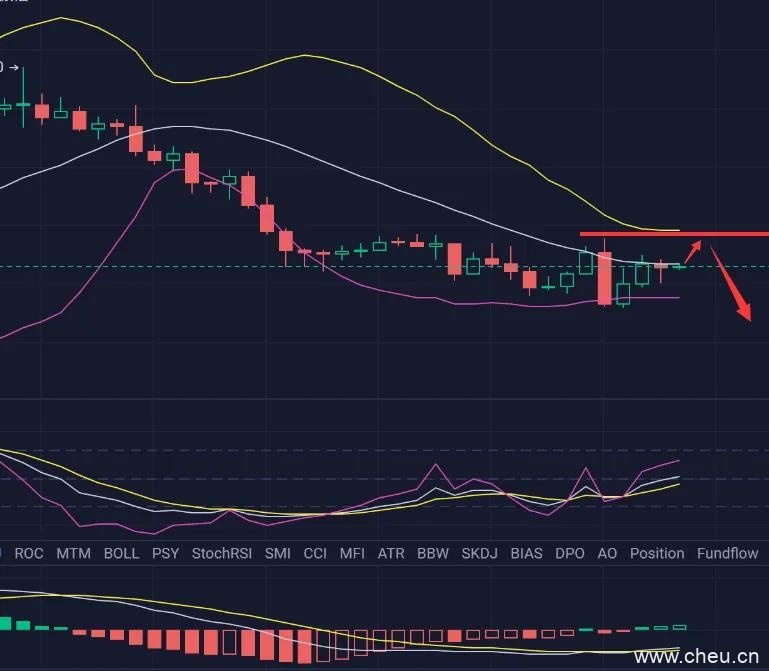Show the PSY indicator
This screenshot has height=671, width=769.
(165, 553)
